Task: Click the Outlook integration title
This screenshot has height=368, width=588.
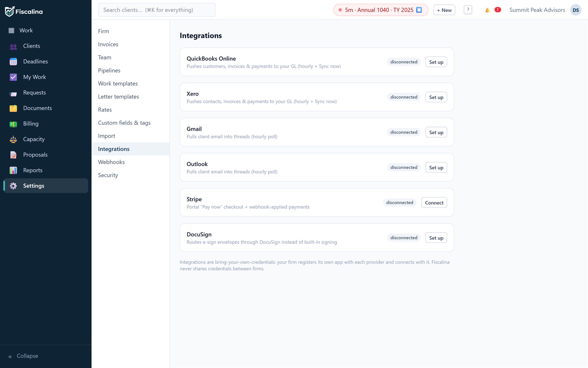Action: [x=197, y=164]
